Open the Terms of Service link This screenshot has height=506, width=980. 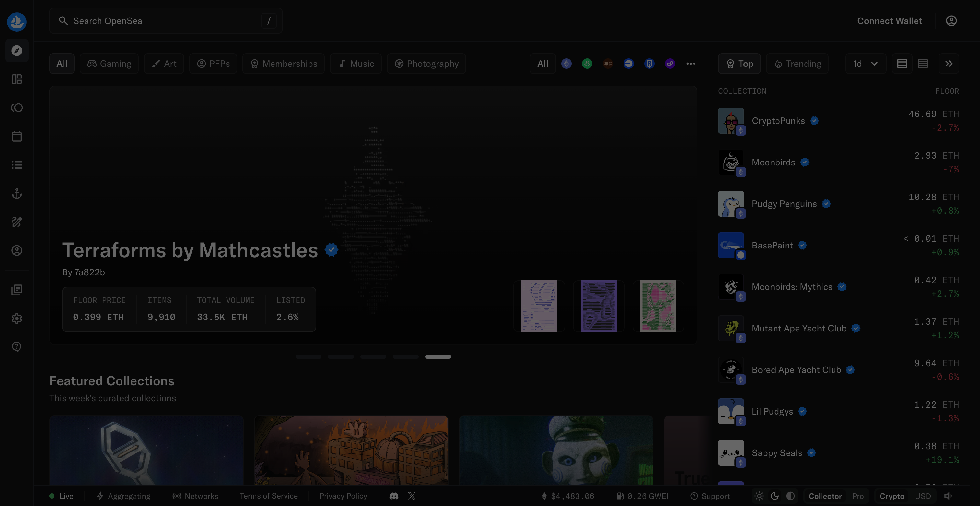tap(269, 496)
